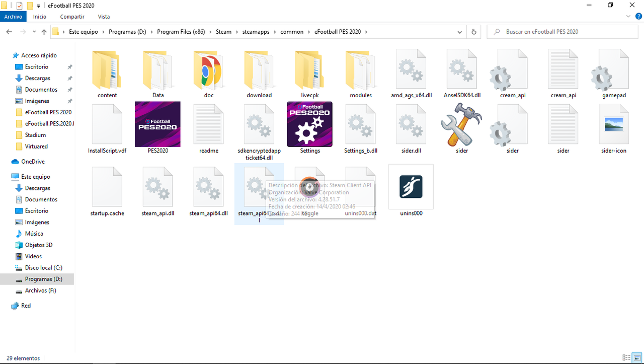644x364 pixels.
Task: Expand the ribbon with the chevron
Action: click(628, 16)
